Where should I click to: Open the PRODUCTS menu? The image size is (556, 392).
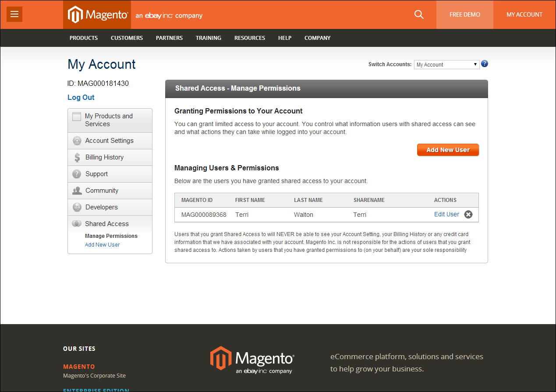[x=84, y=38]
